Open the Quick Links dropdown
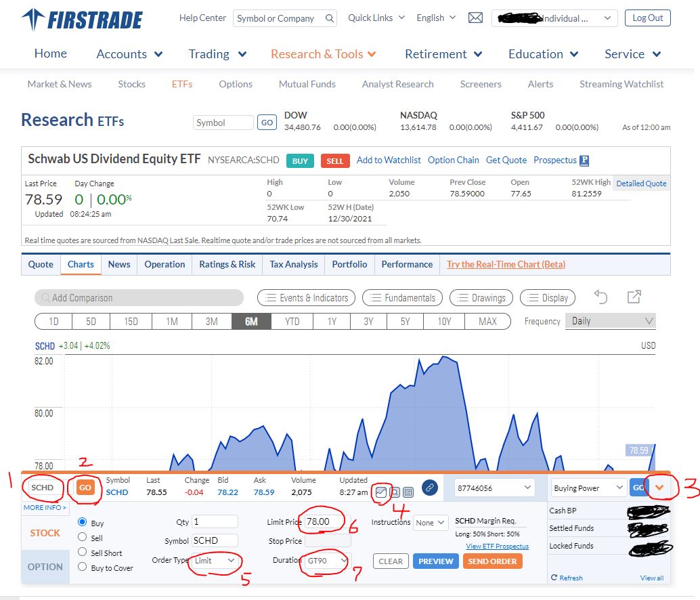The image size is (700, 600). click(376, 18)
